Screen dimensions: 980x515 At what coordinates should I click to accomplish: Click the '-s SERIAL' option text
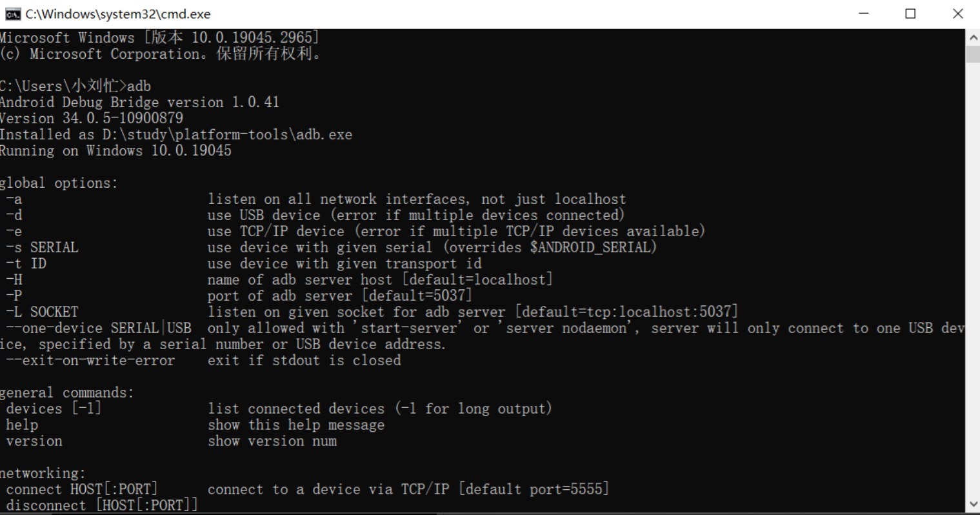(42, 247)
